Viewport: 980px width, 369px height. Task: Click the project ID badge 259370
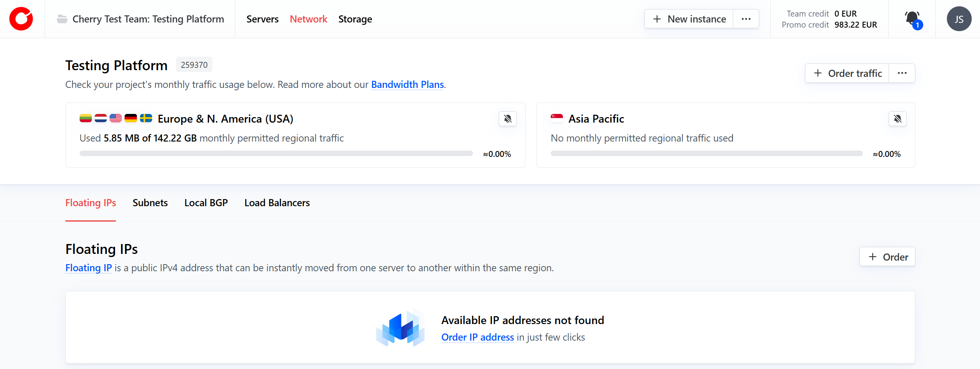(x=194, y=65)
